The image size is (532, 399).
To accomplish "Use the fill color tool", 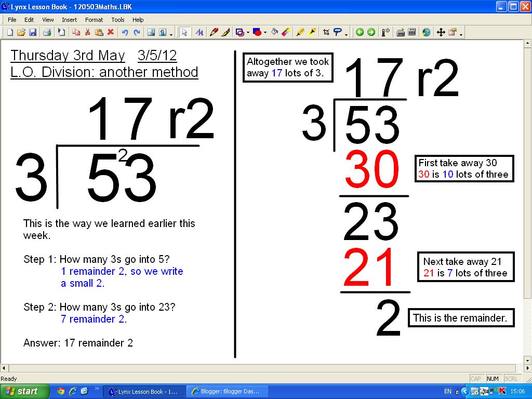I will (274, 32).
